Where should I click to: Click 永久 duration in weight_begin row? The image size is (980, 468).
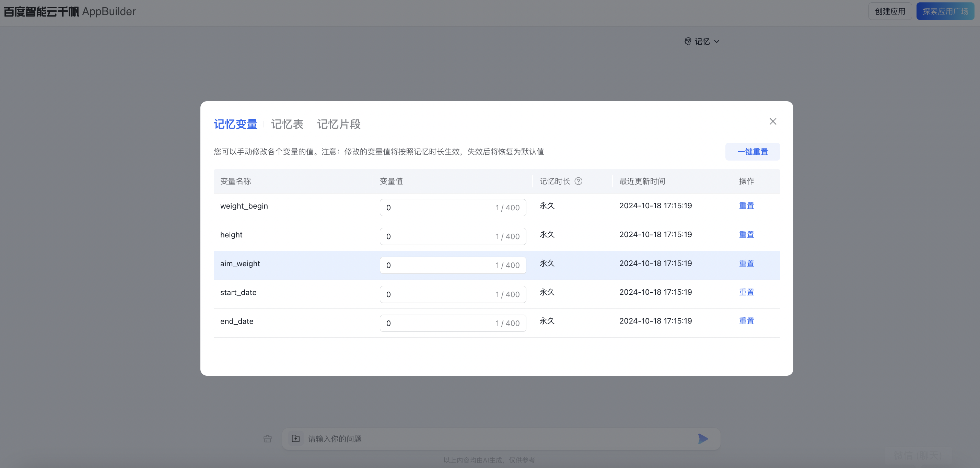pyautogui.click(x=547, y=206)
